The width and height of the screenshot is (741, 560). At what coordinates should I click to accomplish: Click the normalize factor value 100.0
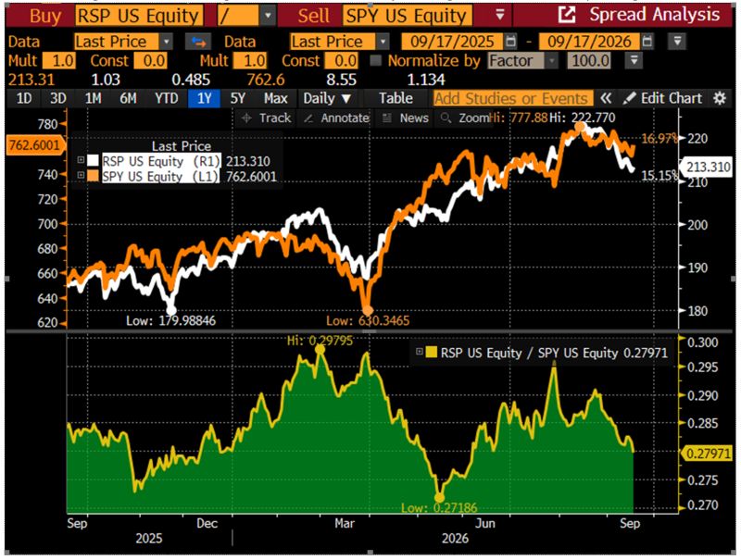pyautogui.click(x=589, y=60)
